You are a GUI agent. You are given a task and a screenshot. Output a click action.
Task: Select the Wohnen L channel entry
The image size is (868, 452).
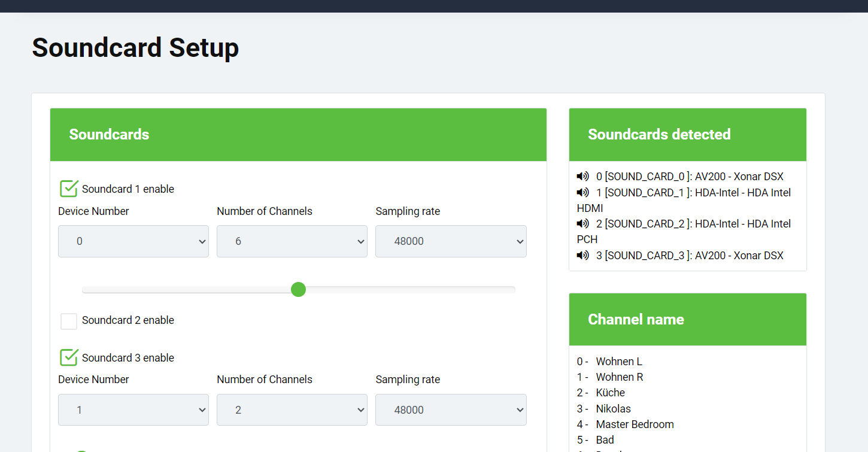coord(619,362)
